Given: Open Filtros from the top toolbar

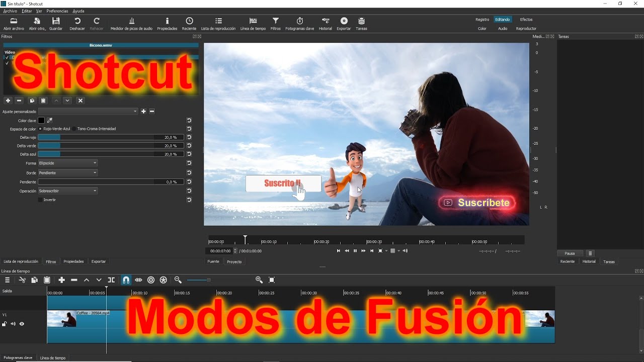Looking at the screenshot, I should point(276,24).
